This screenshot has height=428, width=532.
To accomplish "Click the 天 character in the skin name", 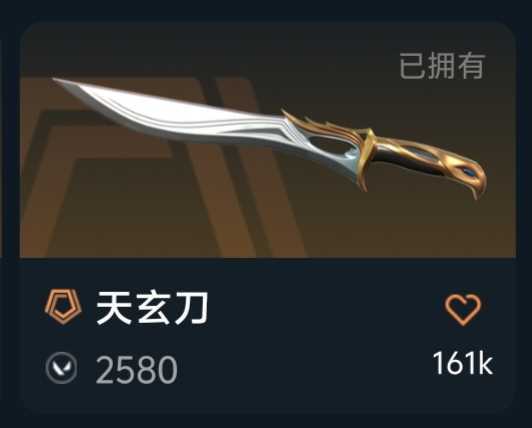I will pyautogui.click(x=113, y=309).
